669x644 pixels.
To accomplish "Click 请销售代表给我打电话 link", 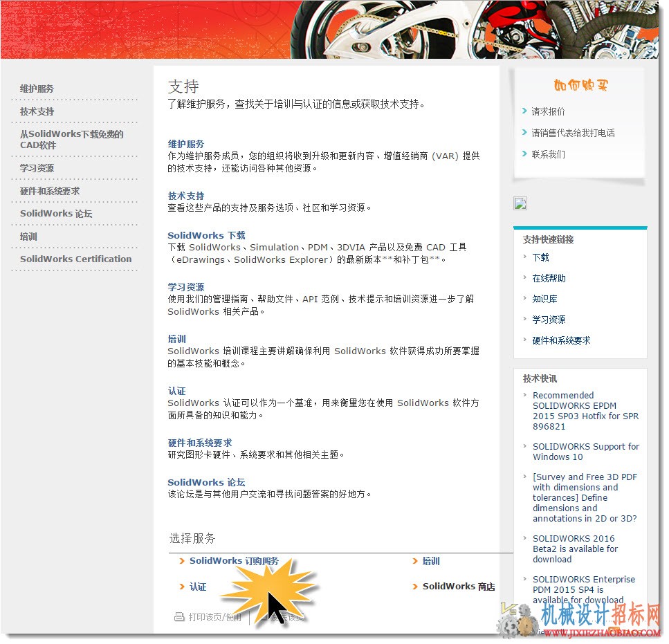I will (x=573, y=133).
